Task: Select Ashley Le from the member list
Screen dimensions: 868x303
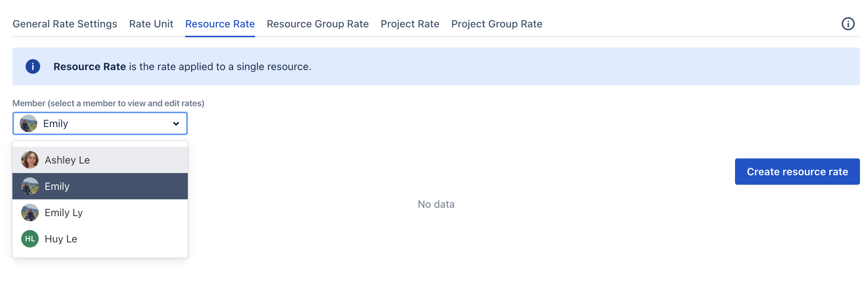Action: [x=67, y=160]
